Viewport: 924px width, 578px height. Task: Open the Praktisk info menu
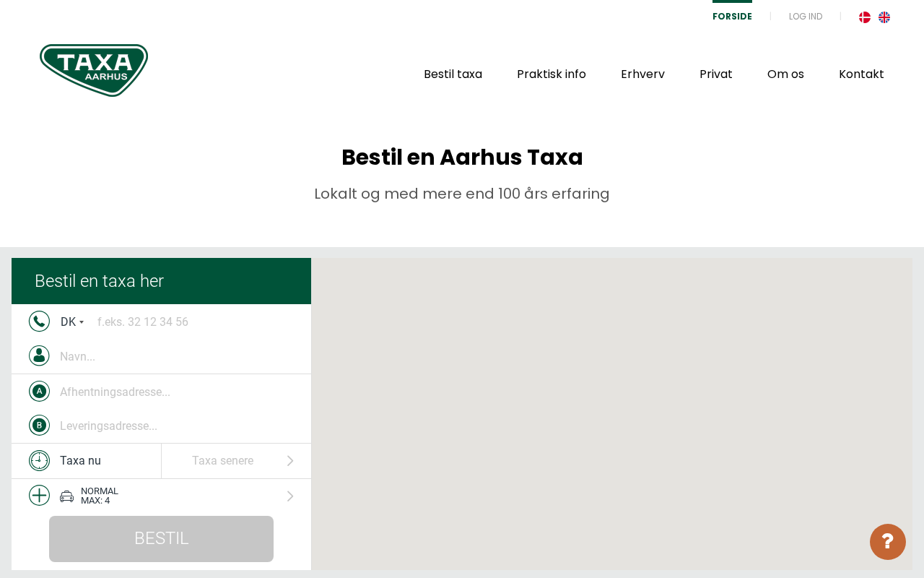pos(552,74)
